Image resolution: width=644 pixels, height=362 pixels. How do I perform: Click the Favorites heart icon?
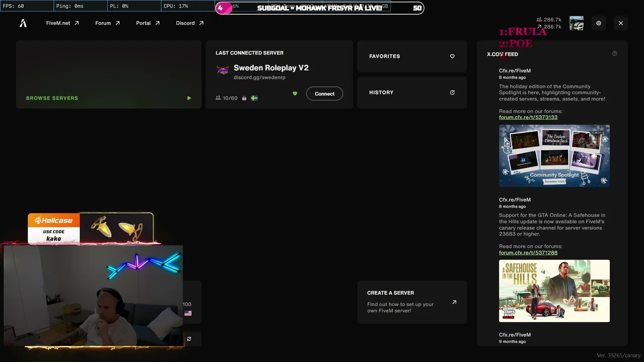pyautogui.click(x=452, y=56)
